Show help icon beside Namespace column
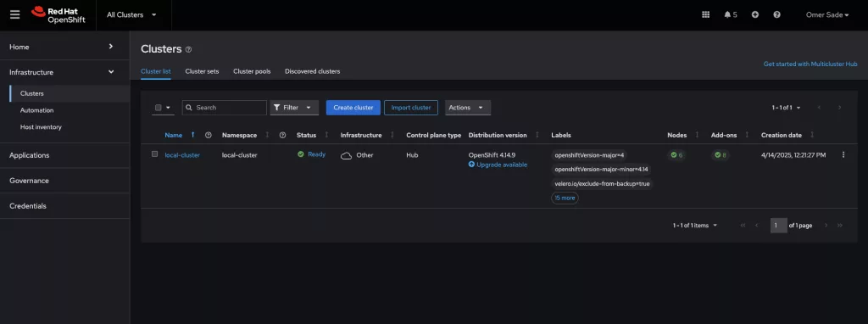This screenshot has width=868, height=324. click(282, 135)
